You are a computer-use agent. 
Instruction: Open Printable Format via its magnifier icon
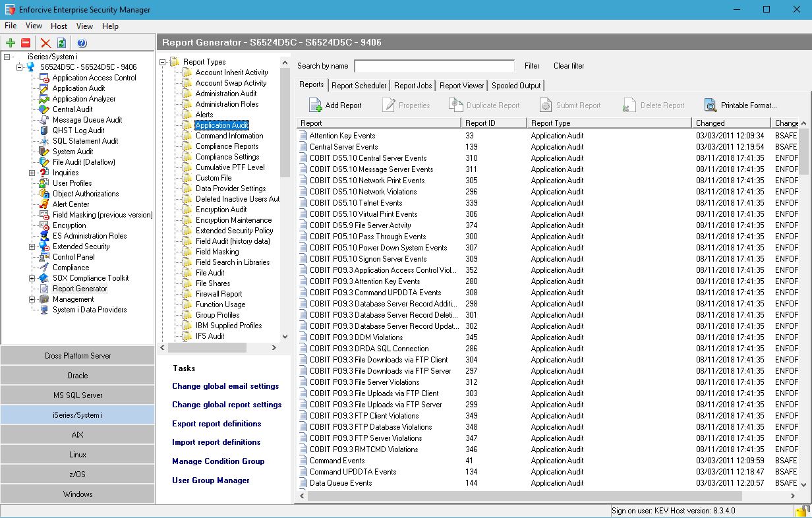pyautogui.click(x=710, y=105)
